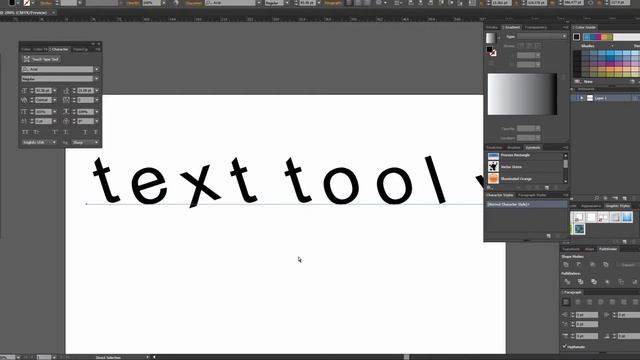The width and height of the screenshot is (640, 360).
Task: Toggle Strikethrough in Character panel
Action: click(95, 132)
